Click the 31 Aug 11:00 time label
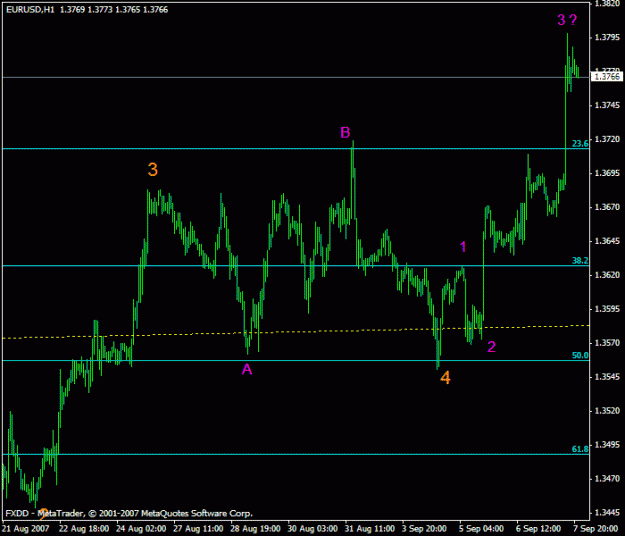Image resolution: width=625 pixels, height=536 pixels. coord(369,528)
